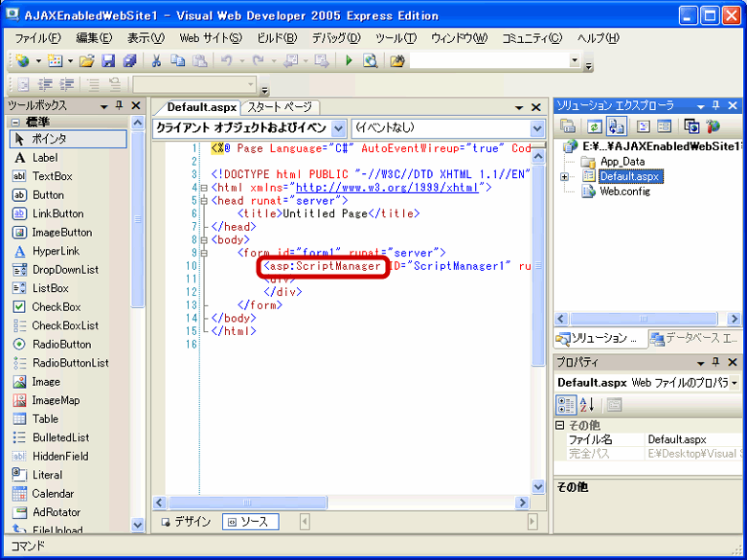Click the View in Browser icon
The image size is (747, 560).
point(371,61)
